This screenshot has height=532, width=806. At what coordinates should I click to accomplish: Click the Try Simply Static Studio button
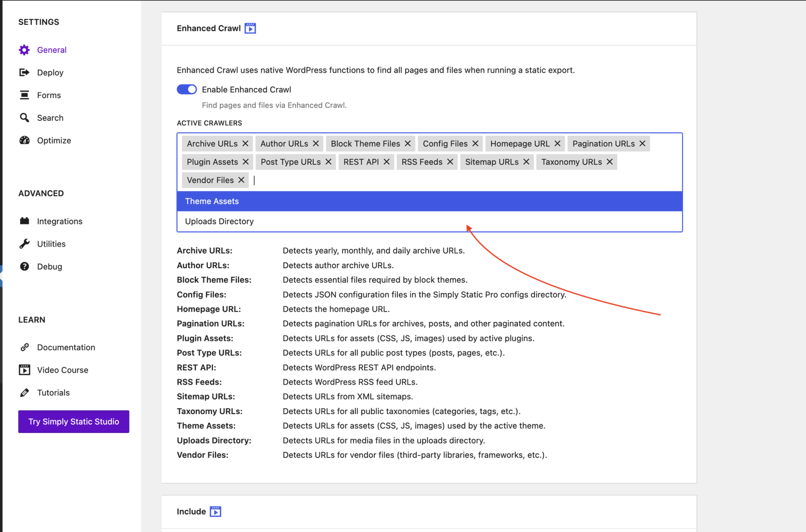(x=74, y=422)
